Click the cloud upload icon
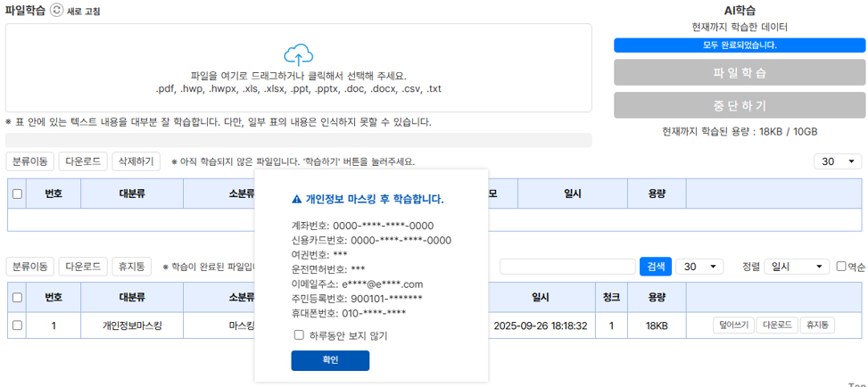This screenshot has width=868, height=387. [298, 54]
